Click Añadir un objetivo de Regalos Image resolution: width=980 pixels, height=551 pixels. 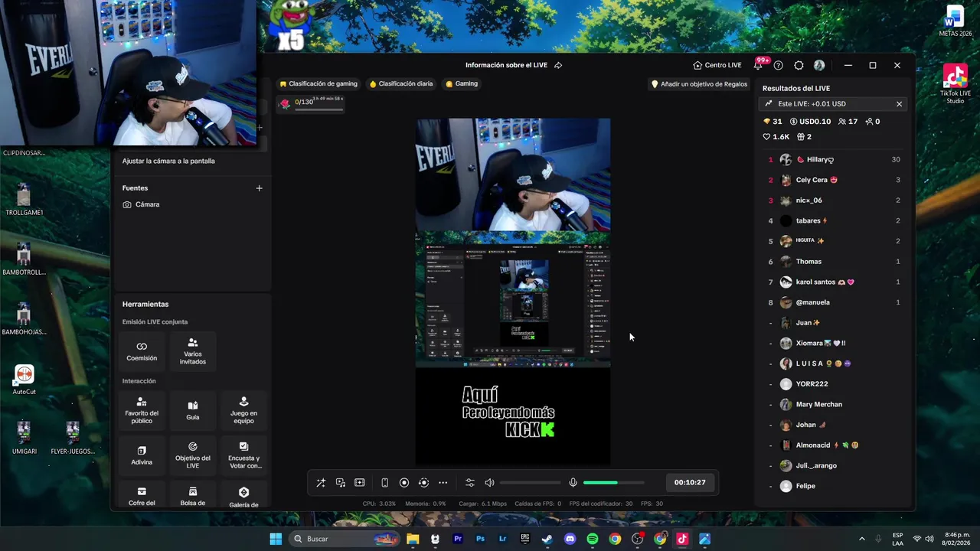(698, 84)
